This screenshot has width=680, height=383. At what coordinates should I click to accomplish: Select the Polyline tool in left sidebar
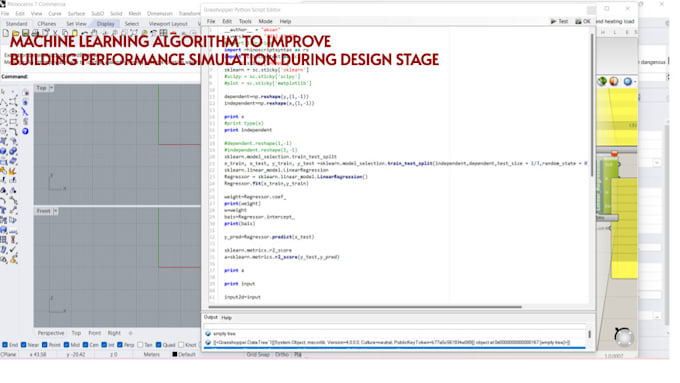click(3, 102)
